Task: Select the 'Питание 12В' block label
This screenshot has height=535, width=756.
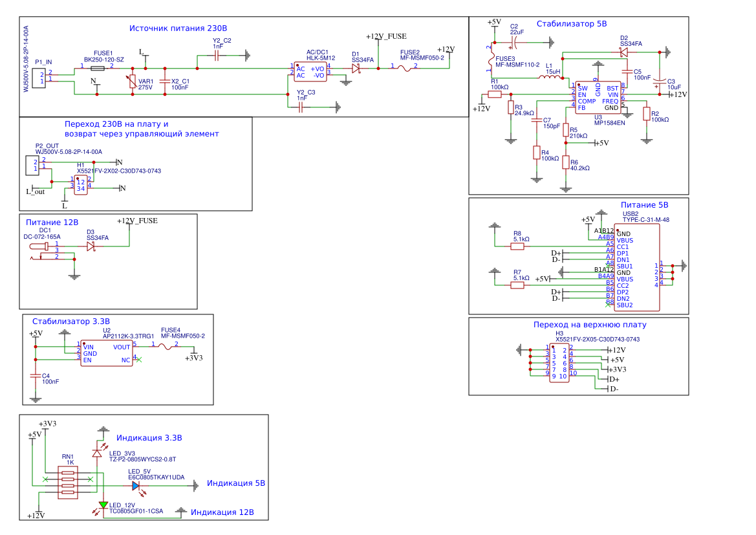Action: [x=52, y=223]
